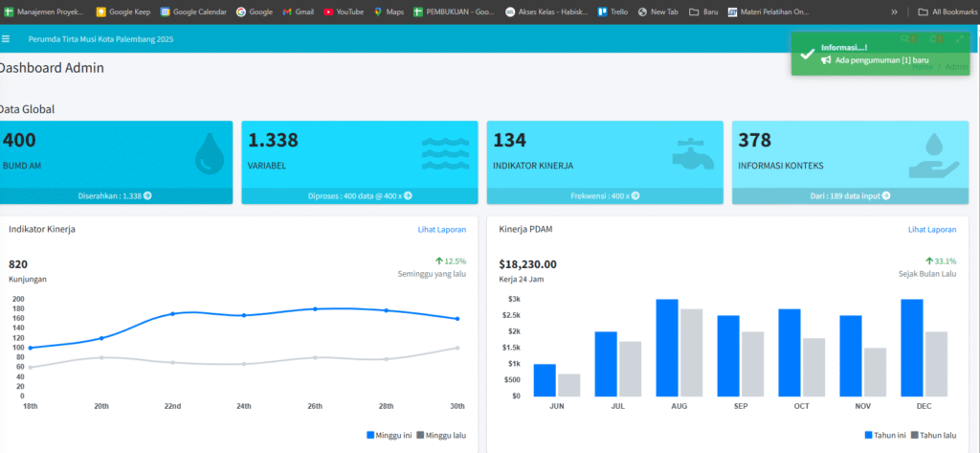The width and height of the screenshot is (980, 453).
Task: Click the faucet icon on INDIKATOR KINERJA card
Action: pyautogui.click(x=694, y=153)
